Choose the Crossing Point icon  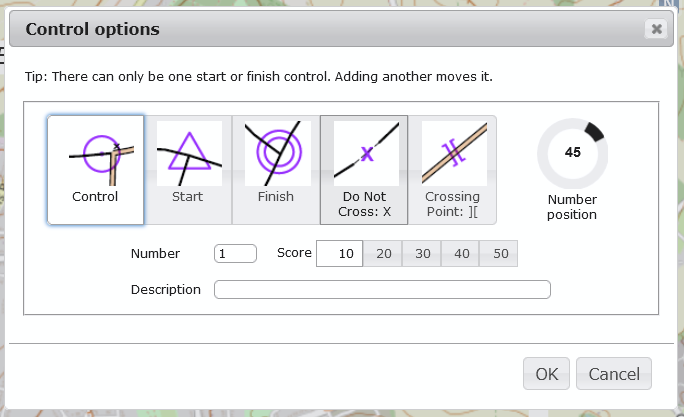pyautogui.click(x=455, y=154)
